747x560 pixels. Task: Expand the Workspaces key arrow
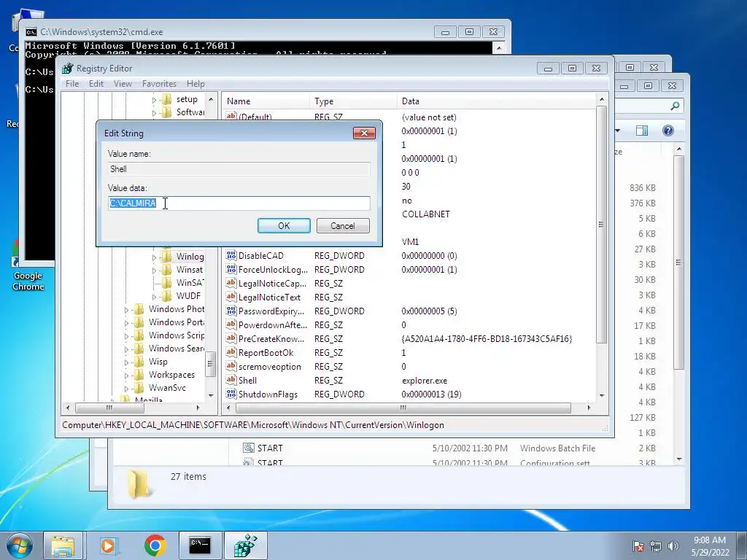tap(126, 376)
